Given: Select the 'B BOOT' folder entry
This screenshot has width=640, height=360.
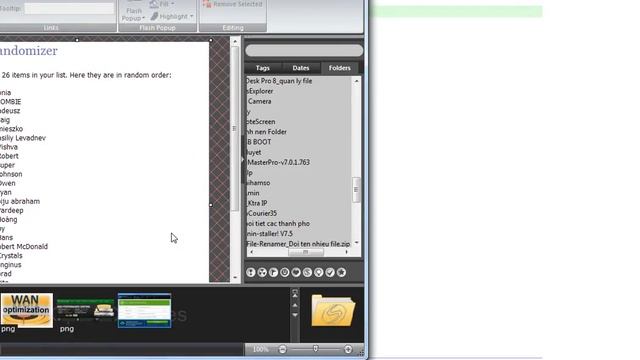Looking at the screenshot, I should [x=259, y=142].
